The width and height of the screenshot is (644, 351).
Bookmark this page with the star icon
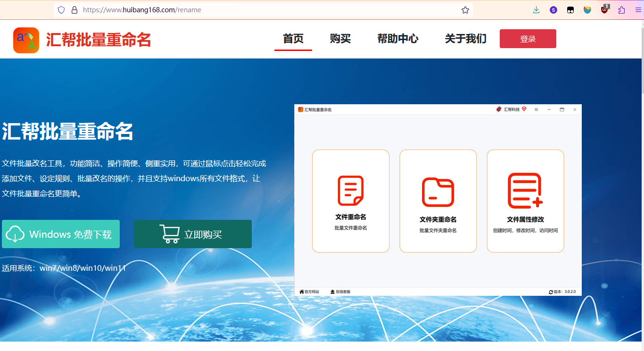pyautogui.click(x=465, y=10)
